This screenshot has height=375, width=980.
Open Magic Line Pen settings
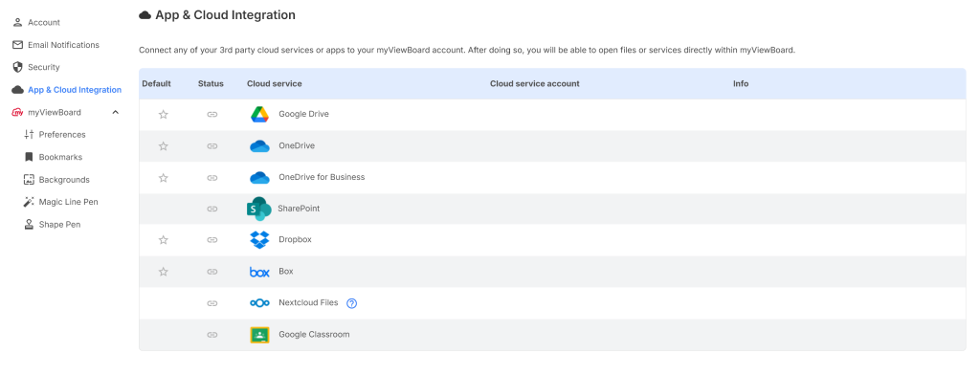67,202
